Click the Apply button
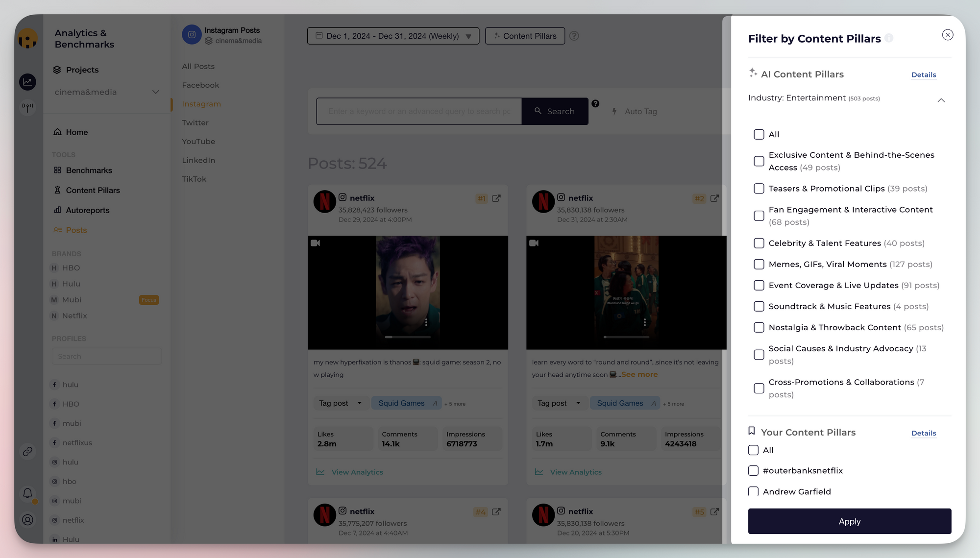The width and height of the screenshot is (980, 558). 849,521
